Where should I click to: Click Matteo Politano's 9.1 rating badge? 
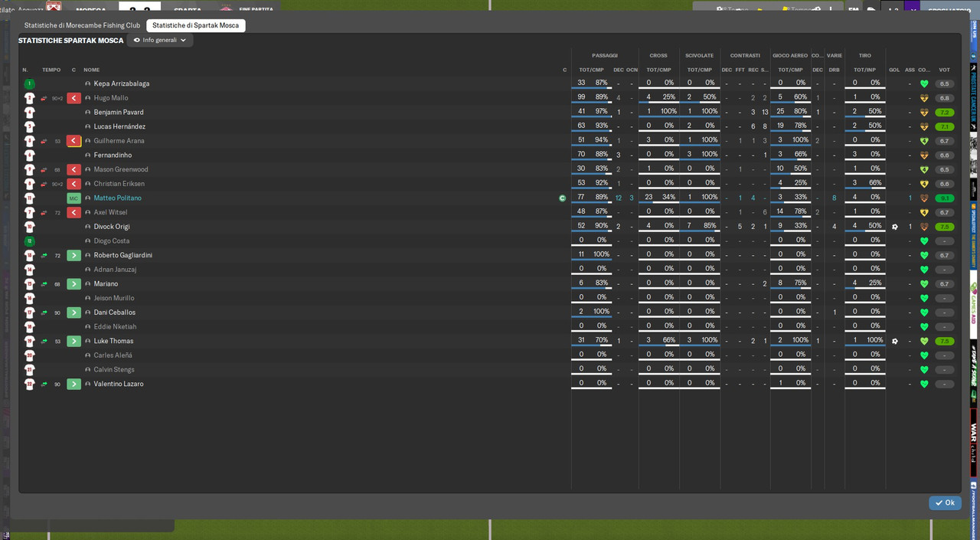[945, 198]
